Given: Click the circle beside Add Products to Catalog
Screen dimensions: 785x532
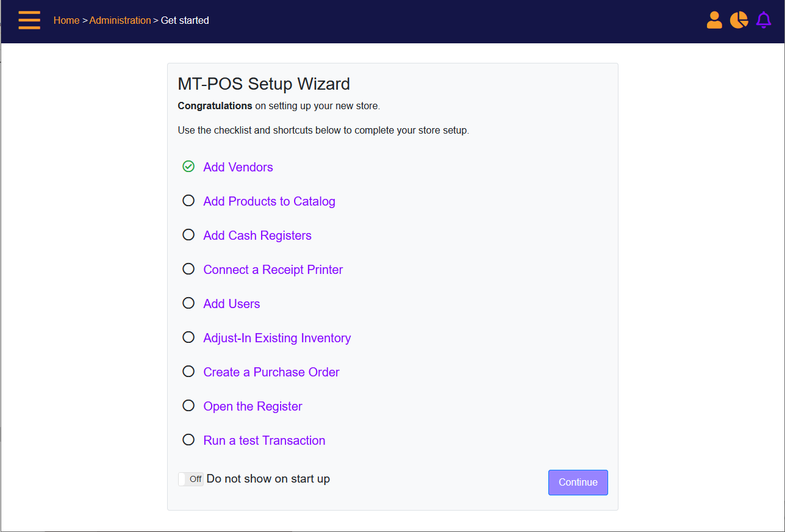Looking at the screenshot, I should pos(188,201).
